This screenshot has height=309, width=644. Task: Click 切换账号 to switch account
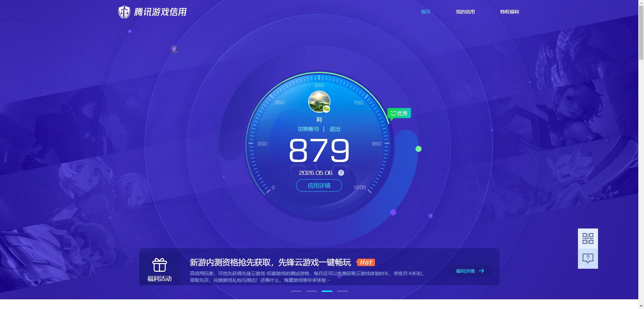pyautogui.click(x=309, y=129)
